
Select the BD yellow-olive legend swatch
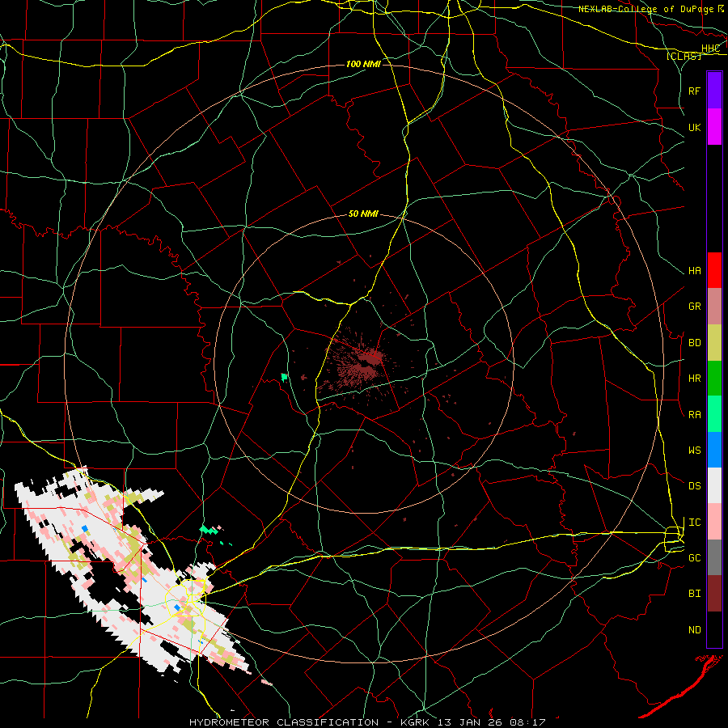pos(714,343)
